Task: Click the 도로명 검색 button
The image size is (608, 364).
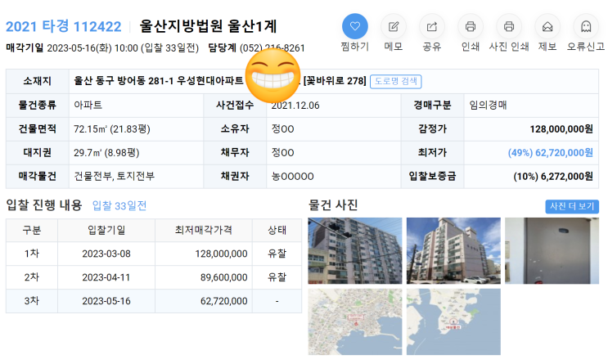Action: (396, 82)
